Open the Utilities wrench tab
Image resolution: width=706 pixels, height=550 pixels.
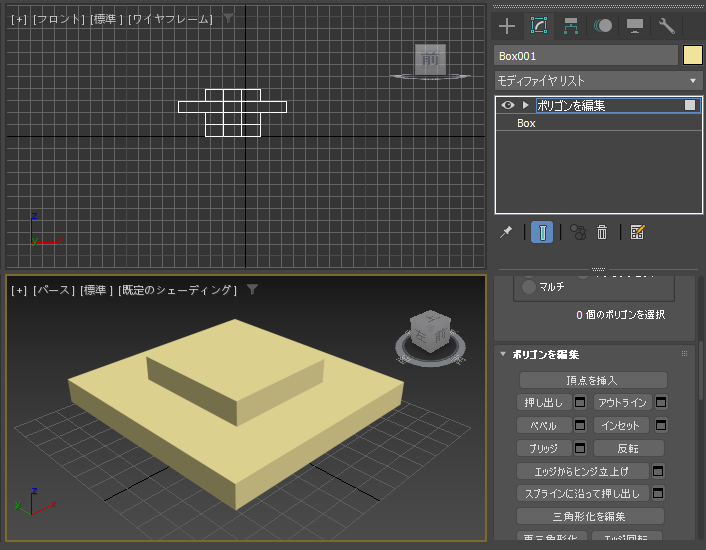(667, 26)
